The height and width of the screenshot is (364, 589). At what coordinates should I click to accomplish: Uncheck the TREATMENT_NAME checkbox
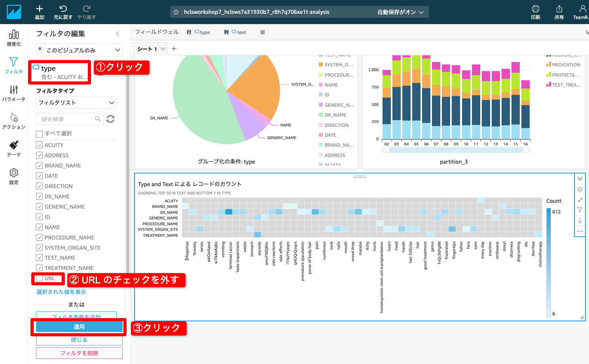(x=39, y=268)
